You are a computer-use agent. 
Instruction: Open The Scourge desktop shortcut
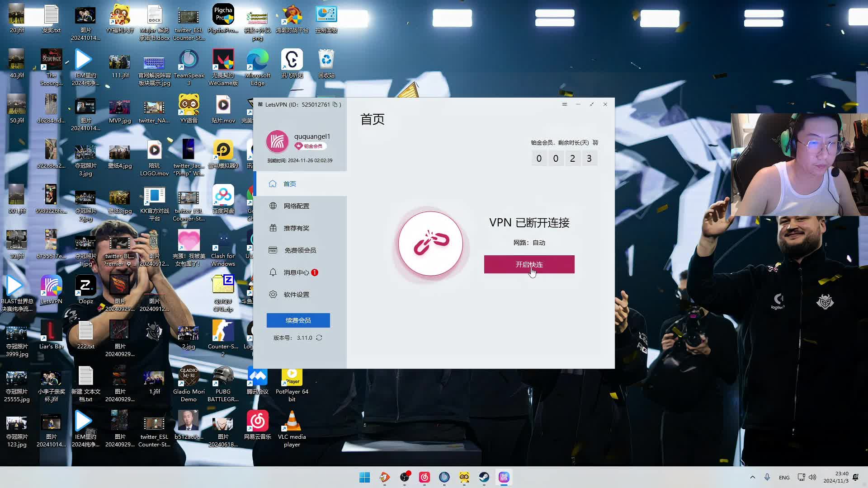pos(51,68)
